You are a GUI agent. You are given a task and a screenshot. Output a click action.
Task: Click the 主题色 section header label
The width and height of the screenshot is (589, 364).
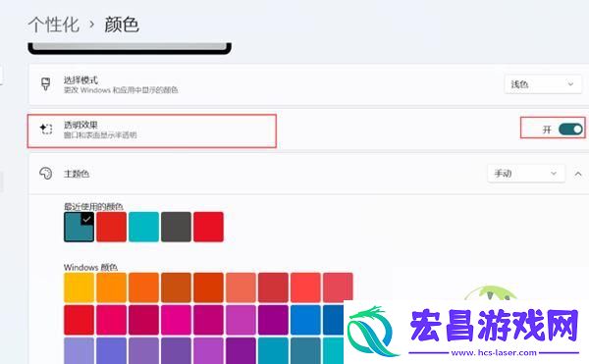[77, 174]
